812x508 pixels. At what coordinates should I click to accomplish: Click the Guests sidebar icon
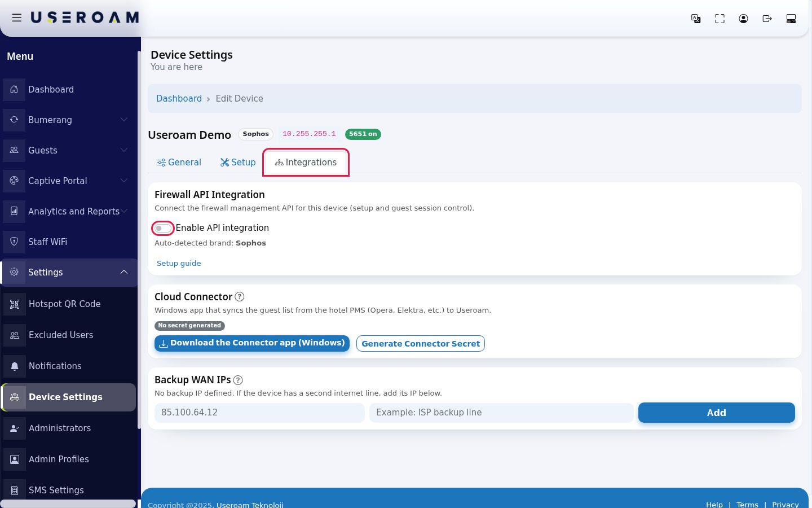click(x=14, y=150)
